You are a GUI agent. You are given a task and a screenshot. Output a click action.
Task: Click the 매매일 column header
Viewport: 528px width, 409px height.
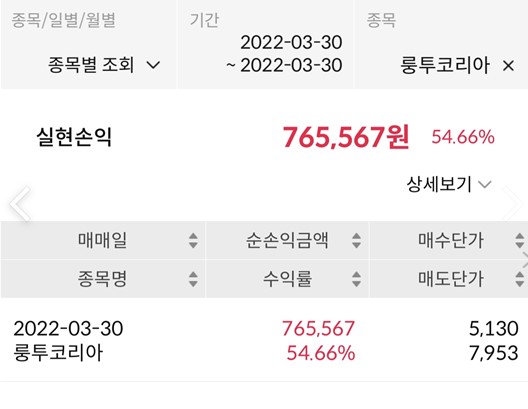(103, 240)
